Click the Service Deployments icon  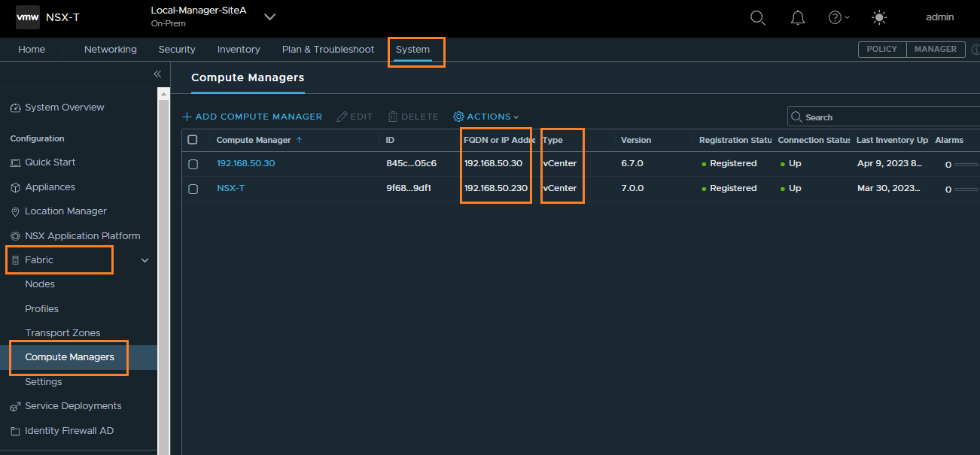(x=15, y=407)
